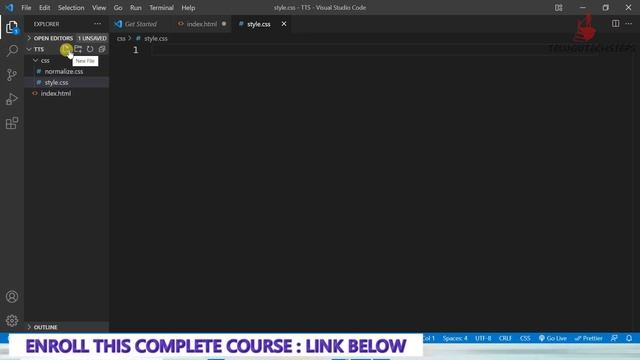Open the Run menu
This screenshot has height=360, width=640.
(136, 8)
